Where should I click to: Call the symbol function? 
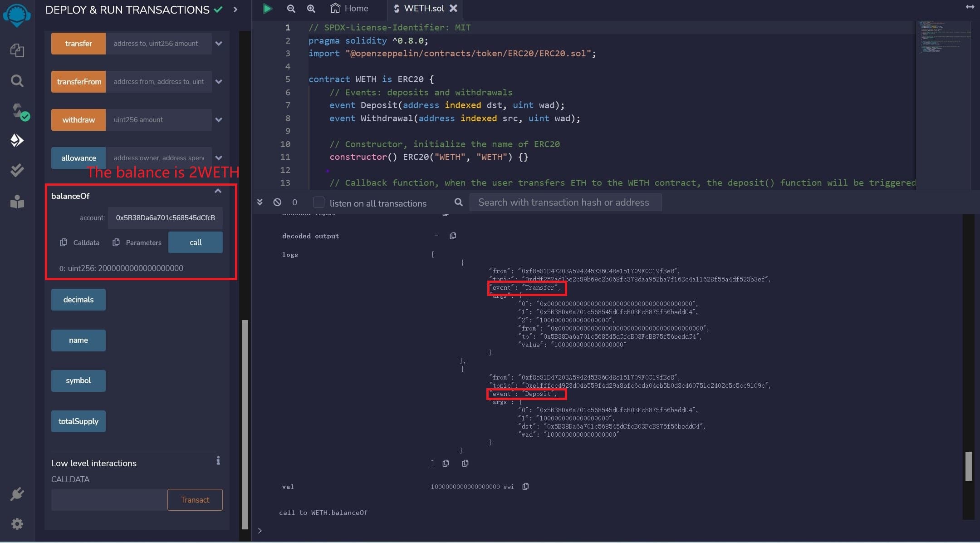point(78,380)
